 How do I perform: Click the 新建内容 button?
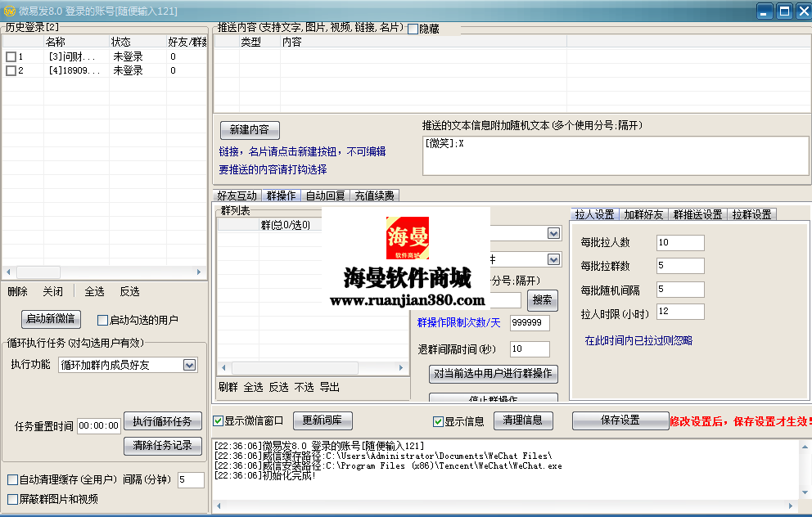pos(250,130)
